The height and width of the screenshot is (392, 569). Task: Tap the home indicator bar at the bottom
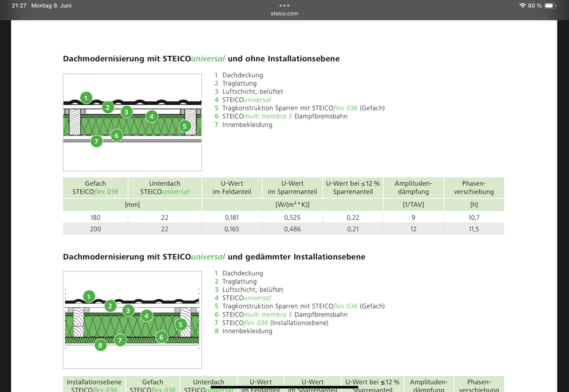click(284, 387)
